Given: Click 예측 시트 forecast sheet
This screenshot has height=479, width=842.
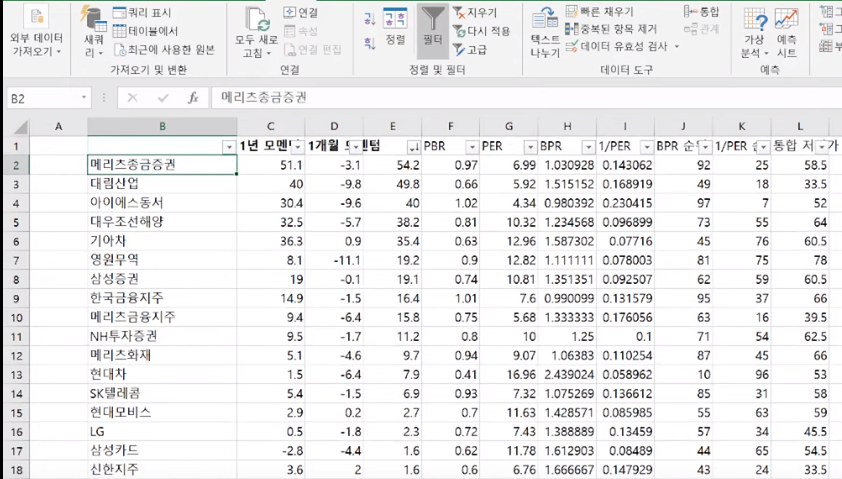Looking at the screenshot, I should point(786,32).
